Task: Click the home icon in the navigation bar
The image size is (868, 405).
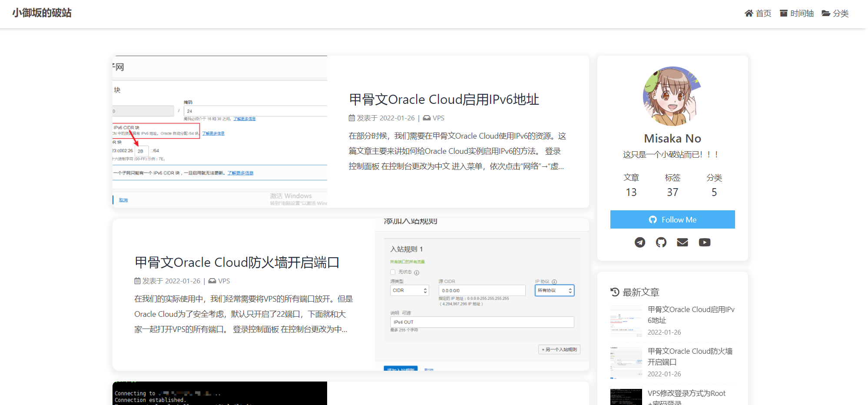Action: click(x=749, y=13)
